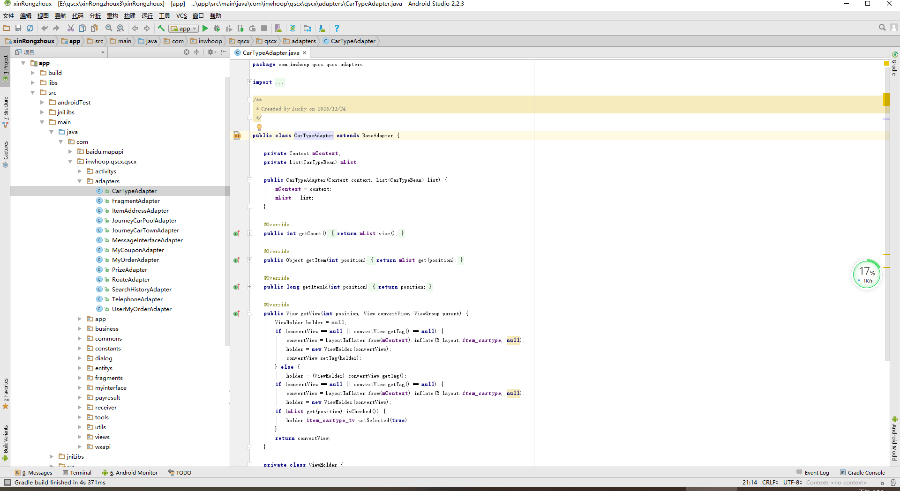Click the green Run app button
Image resolution: width=900 pixels, height=491 pixels.
click(x=205, y=29)
